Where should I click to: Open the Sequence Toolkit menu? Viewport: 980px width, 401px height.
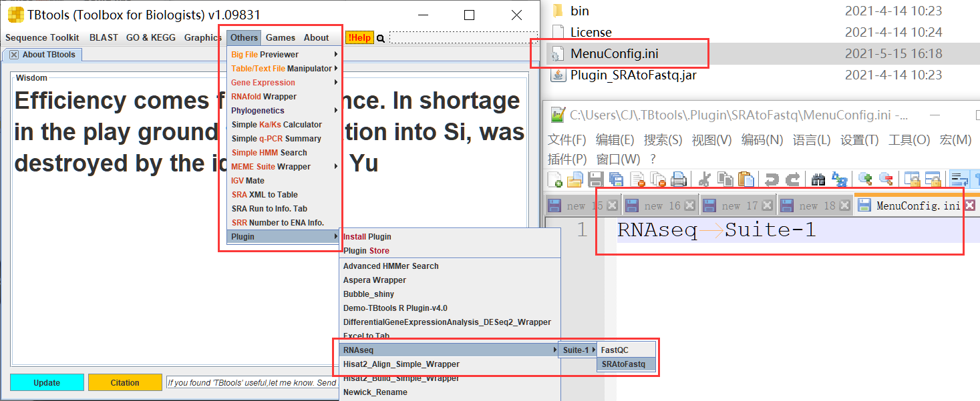click(42, 38)
